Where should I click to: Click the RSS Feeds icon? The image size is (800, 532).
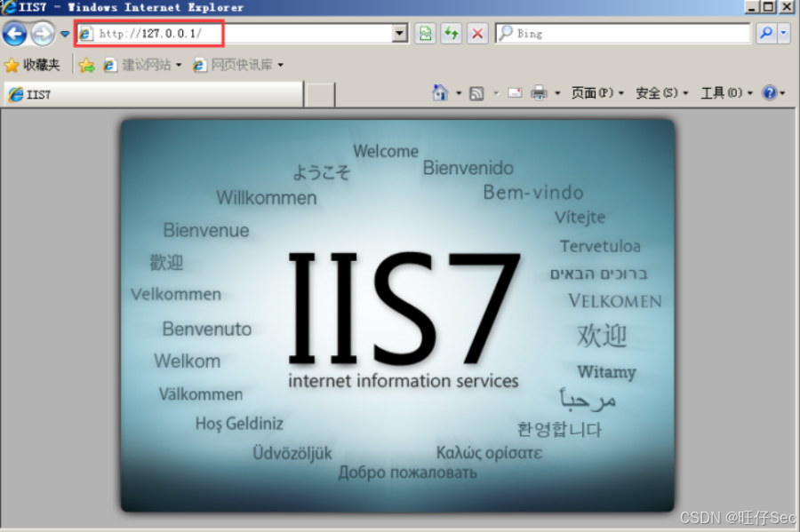476,93
